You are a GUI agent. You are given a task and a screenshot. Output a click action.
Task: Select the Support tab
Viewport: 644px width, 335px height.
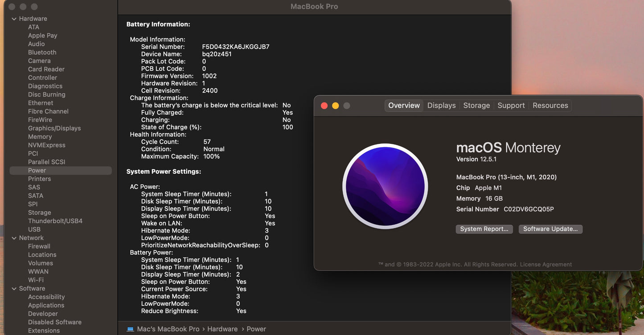tap(511, 106)
